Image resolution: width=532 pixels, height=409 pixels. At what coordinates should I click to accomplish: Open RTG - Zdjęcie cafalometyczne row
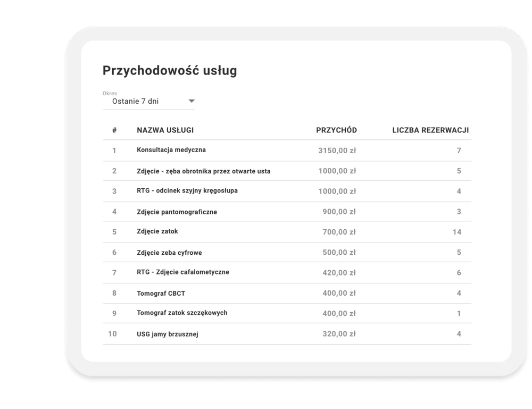click(x=182, y=272)
